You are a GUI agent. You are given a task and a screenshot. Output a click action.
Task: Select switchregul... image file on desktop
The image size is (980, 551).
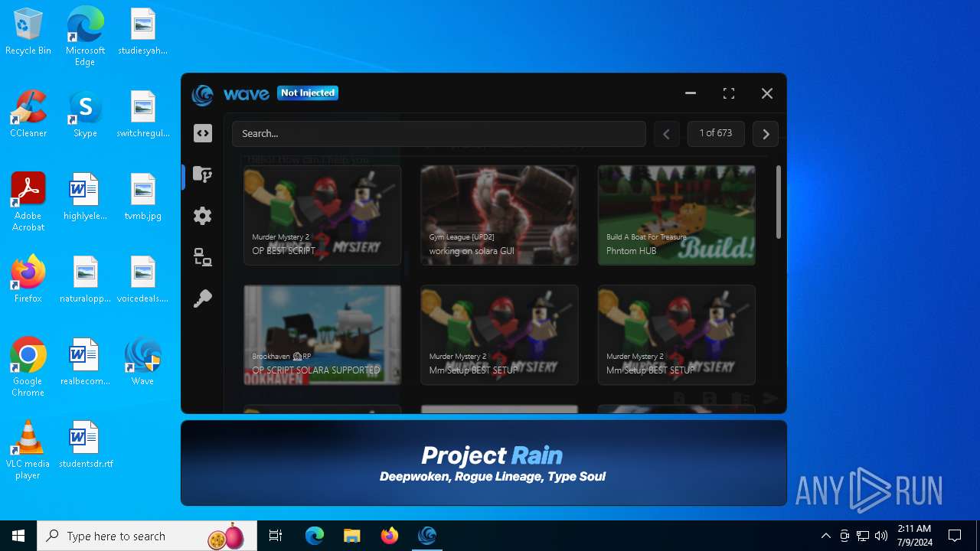(142, 114)
